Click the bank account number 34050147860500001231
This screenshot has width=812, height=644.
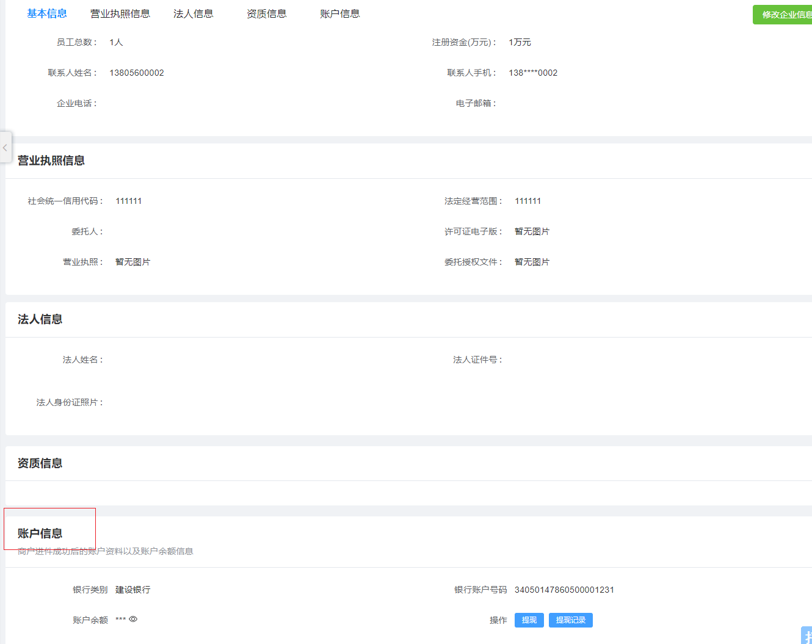click(x=564, y=590)
